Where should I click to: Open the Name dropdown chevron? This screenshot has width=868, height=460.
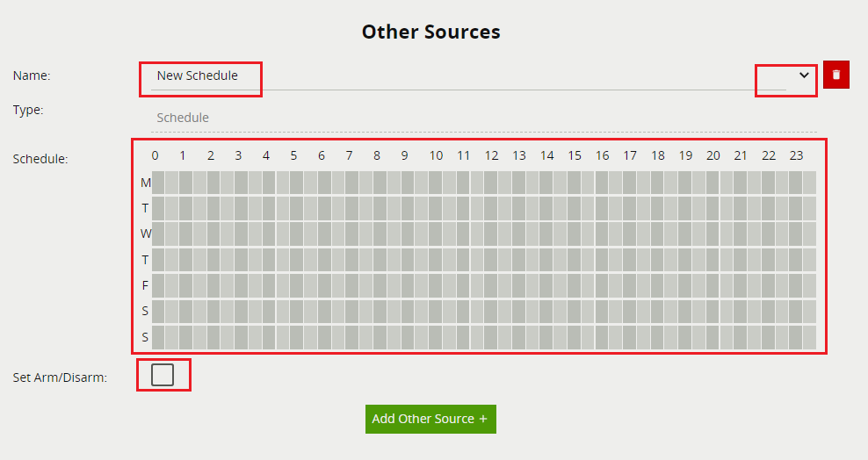803,76
